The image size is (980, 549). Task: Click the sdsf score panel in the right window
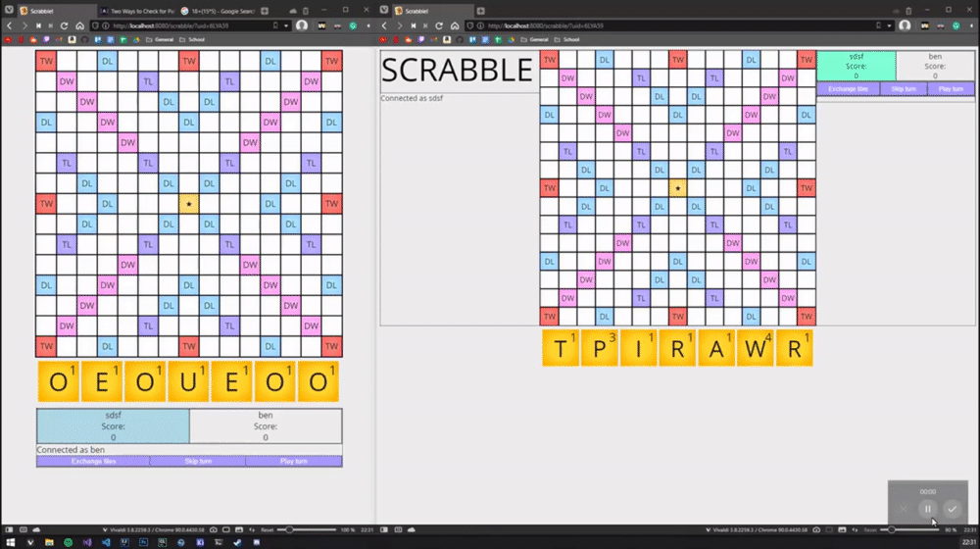coord(857,67)
